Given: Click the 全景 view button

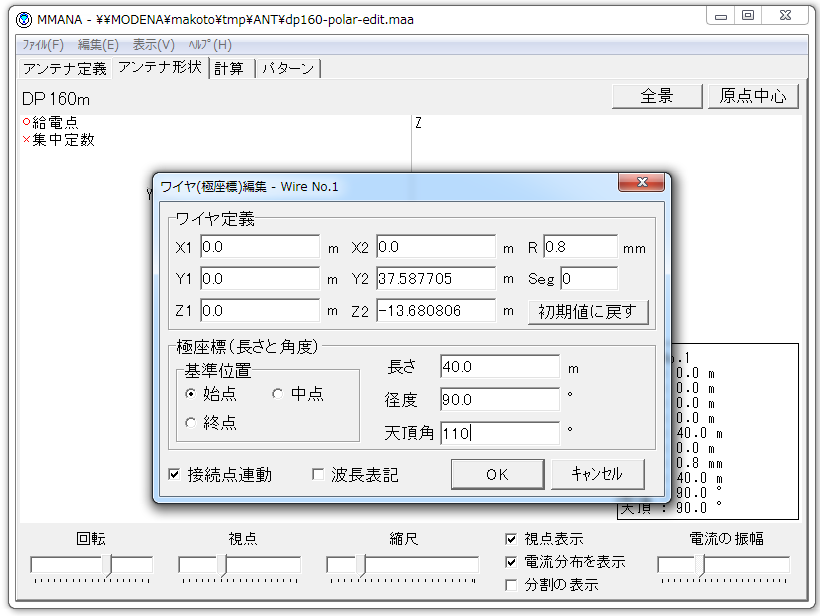Looking at the screenshot, I should [x=657, y=96].
